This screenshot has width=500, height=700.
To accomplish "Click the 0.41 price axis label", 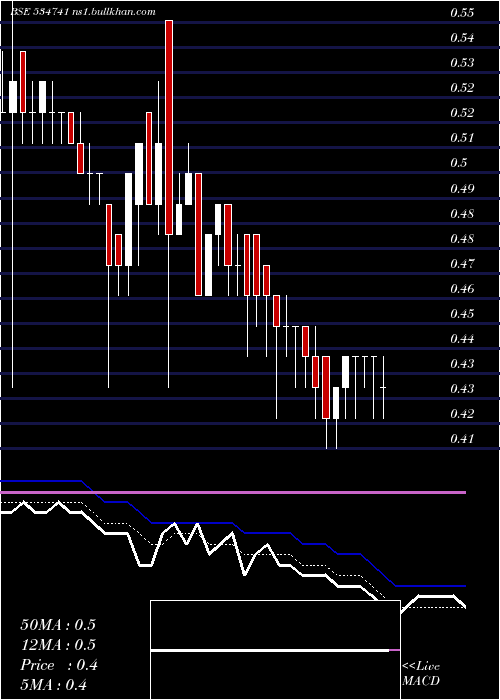I will (x=462, y=439).
